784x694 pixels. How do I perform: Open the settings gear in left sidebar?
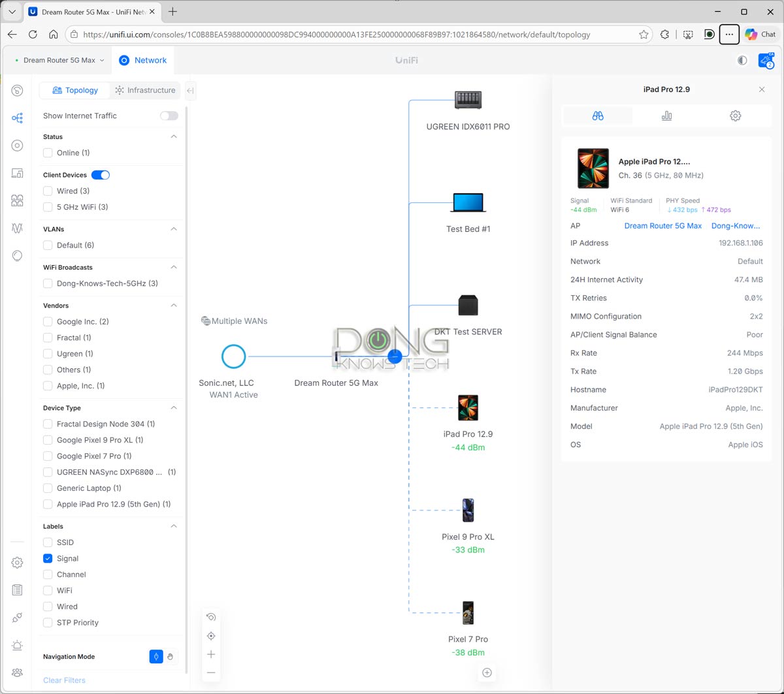(x=18, y=562)
